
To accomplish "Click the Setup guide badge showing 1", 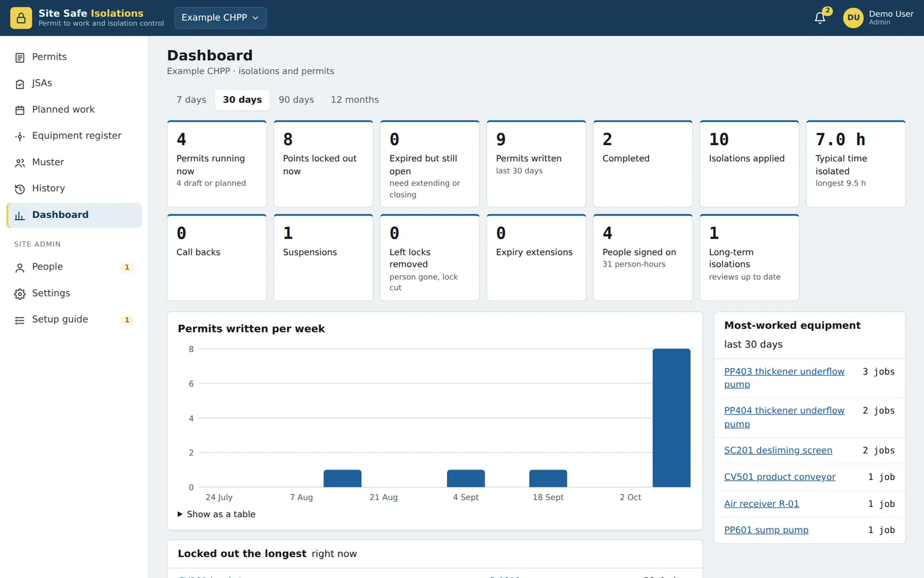I will pos(127,320).
